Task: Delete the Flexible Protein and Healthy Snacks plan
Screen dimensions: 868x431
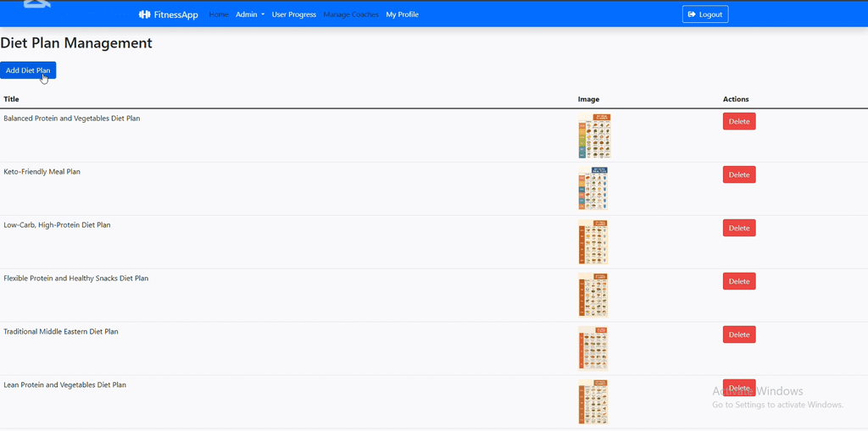Action: coord(739,281)
